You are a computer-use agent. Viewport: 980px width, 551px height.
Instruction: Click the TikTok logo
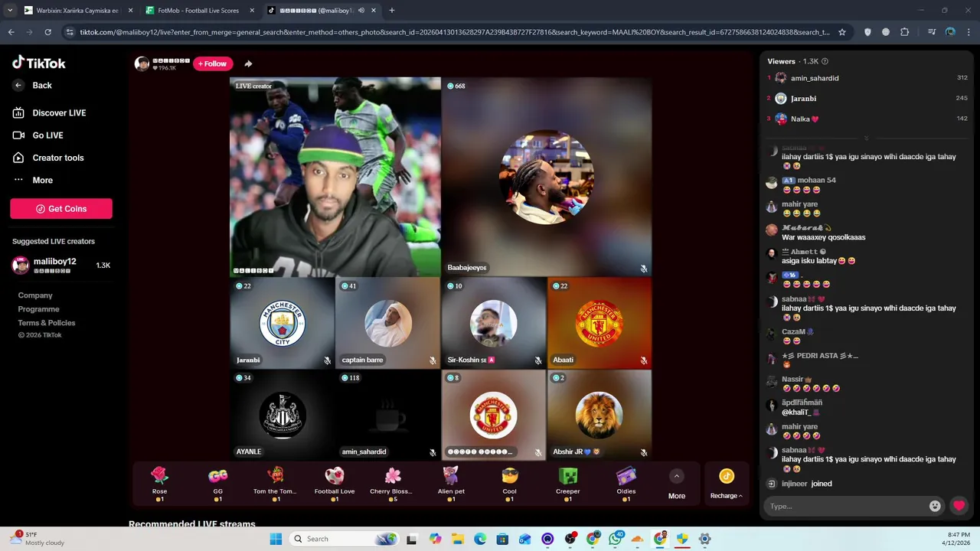coord(39,63)
